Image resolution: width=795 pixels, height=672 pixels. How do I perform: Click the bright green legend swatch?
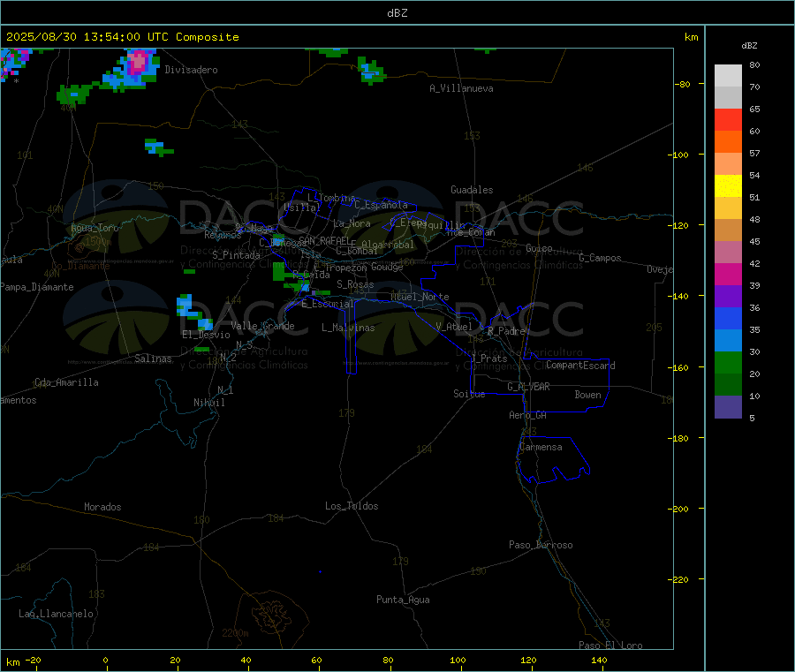click(728, 362)
